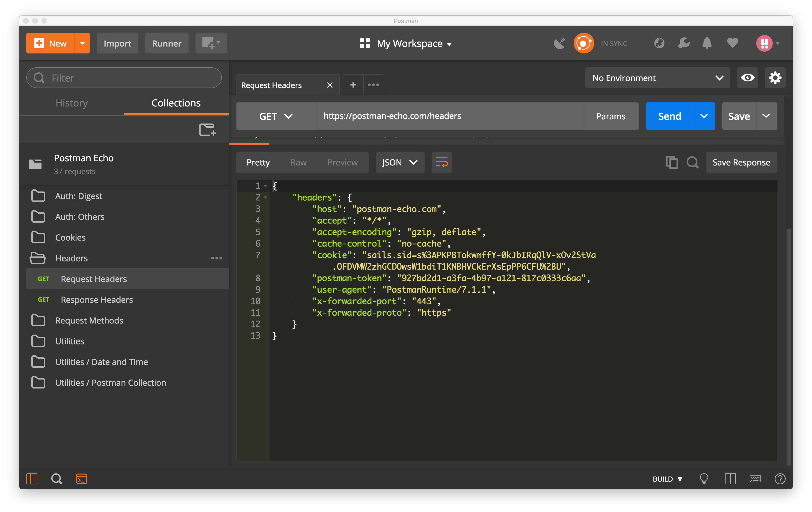Collapse line 2 of the JSON response

265,197
